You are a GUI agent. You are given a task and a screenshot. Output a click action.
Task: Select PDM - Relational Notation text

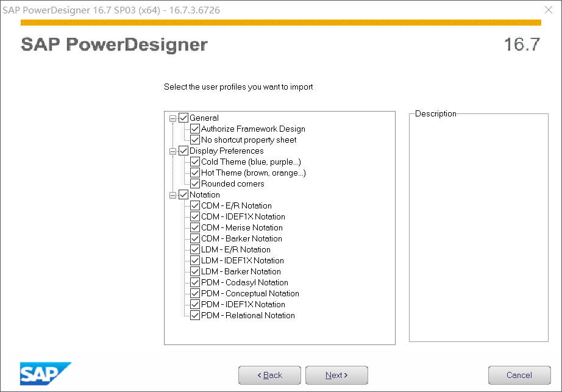pos(248,315)
